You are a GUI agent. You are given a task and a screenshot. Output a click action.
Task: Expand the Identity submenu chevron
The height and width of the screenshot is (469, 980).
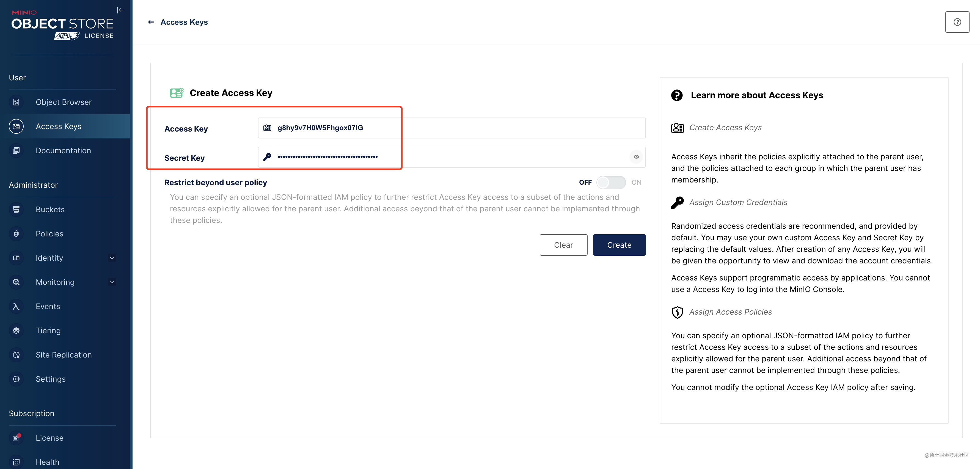tap(112, 258)
